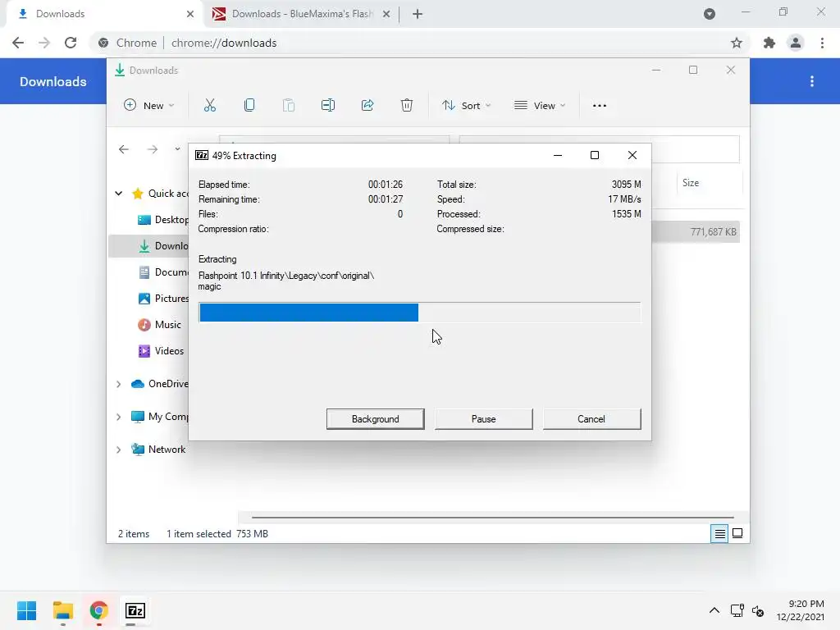Open the Sort dropdown menu
This screenshot has height=630, width=840.
466,106
